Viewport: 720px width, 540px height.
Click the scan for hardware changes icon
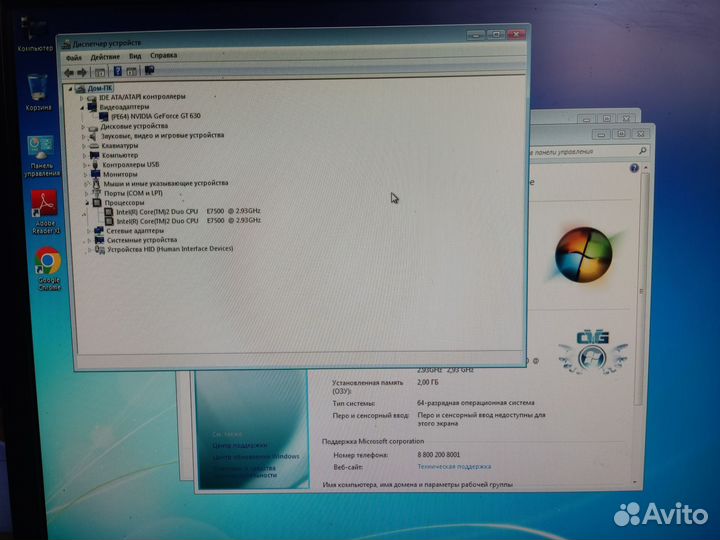149,71
